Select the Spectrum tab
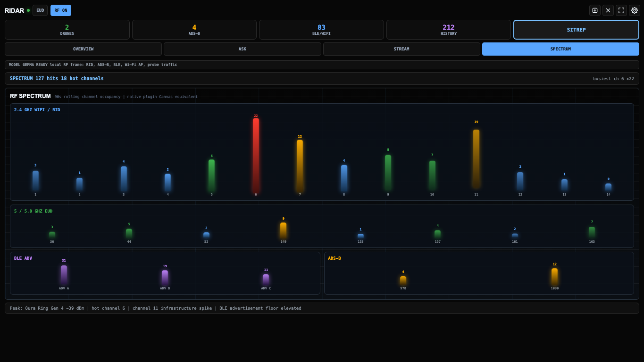This screenshot has height=362, width=644. [560, 49]
